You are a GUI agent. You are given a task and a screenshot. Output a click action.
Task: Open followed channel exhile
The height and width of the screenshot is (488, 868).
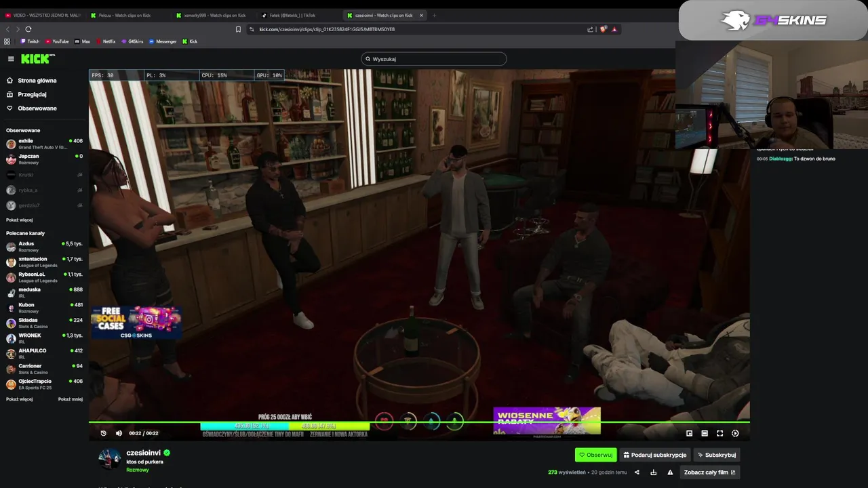pos(44,144)
